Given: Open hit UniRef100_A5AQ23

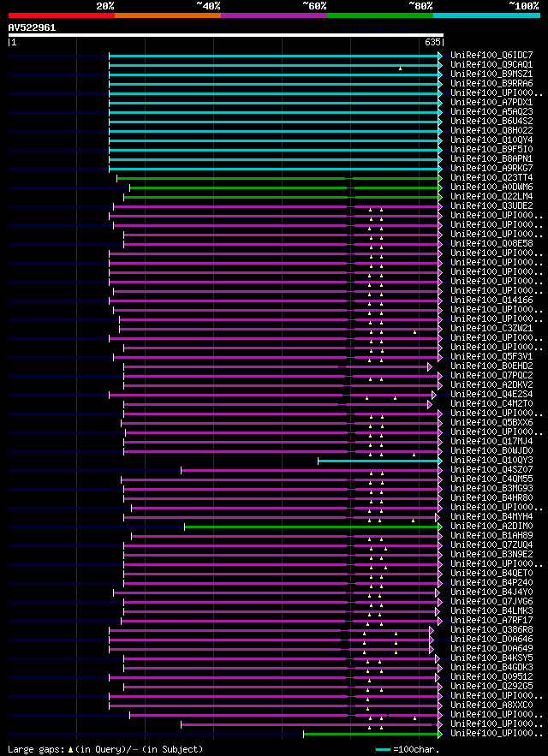Looking at the screenshot, I should pos(491,112).
